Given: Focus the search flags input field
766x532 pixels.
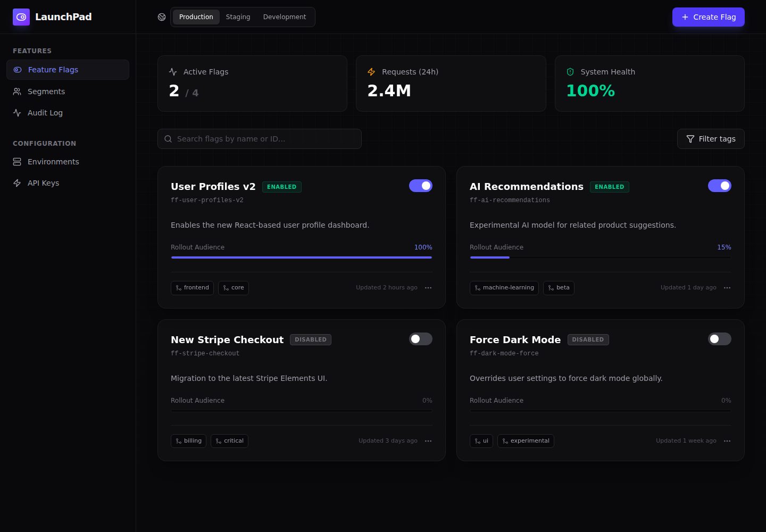Looking at the screenshot, I should pos(260,139).
